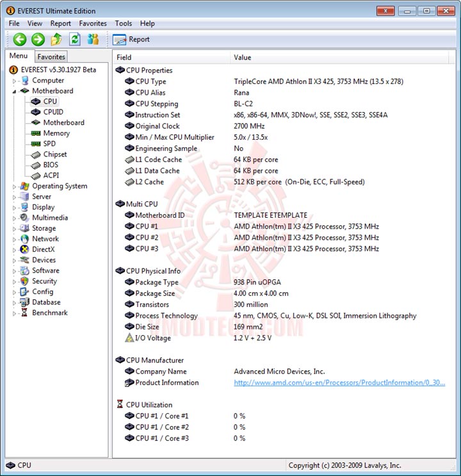The image size is (461, 476).
Task: Expand the Storage tree node
Action: pos(14,229)
